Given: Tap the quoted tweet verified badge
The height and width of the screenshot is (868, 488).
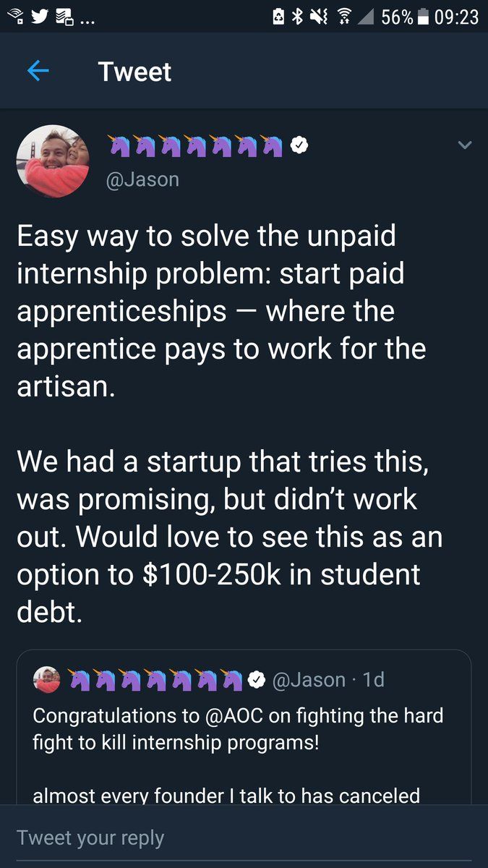Looking at the screenshot, I should (256, 680).
